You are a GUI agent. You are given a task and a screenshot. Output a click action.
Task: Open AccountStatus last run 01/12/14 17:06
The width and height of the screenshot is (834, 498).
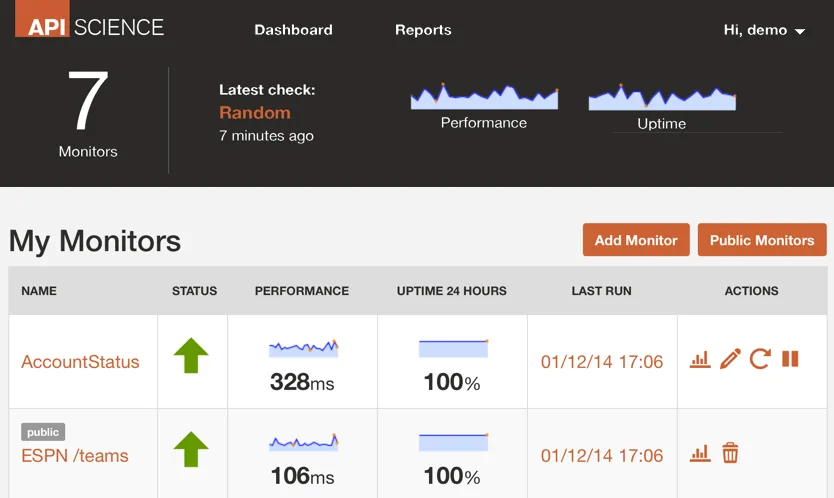pyautogui.click(x=602, y=362)
